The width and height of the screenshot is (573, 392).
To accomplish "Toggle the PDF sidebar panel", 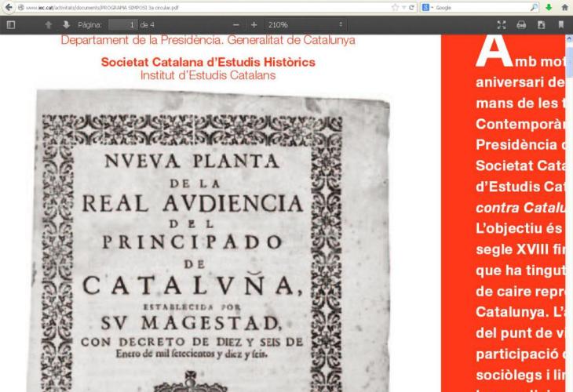I will pyautogui.click(x=11, y=25).
